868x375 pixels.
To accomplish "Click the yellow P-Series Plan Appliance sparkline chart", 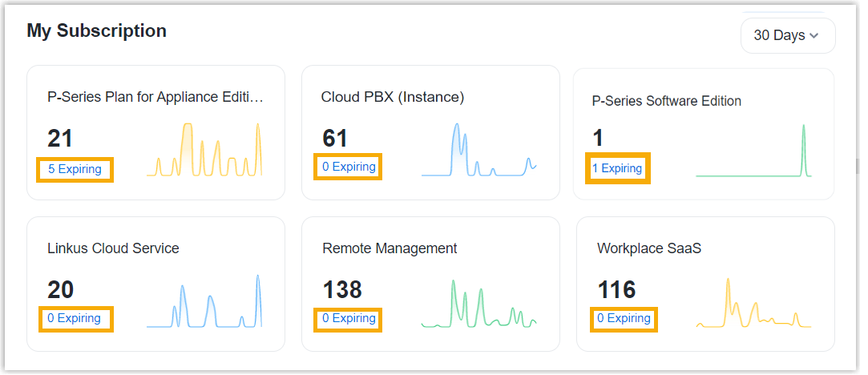I will click(x=204, y=150).
